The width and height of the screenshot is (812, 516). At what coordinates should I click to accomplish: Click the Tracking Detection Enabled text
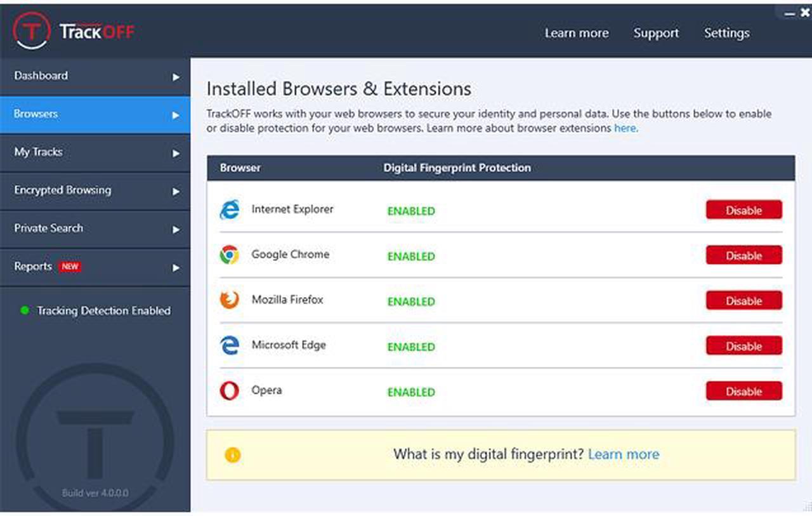pos(103,311)
